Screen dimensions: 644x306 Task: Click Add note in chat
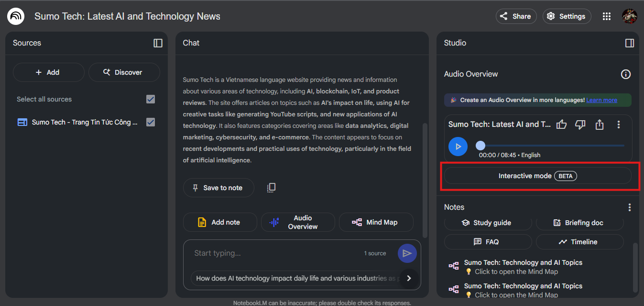click(x=220, y=222)
